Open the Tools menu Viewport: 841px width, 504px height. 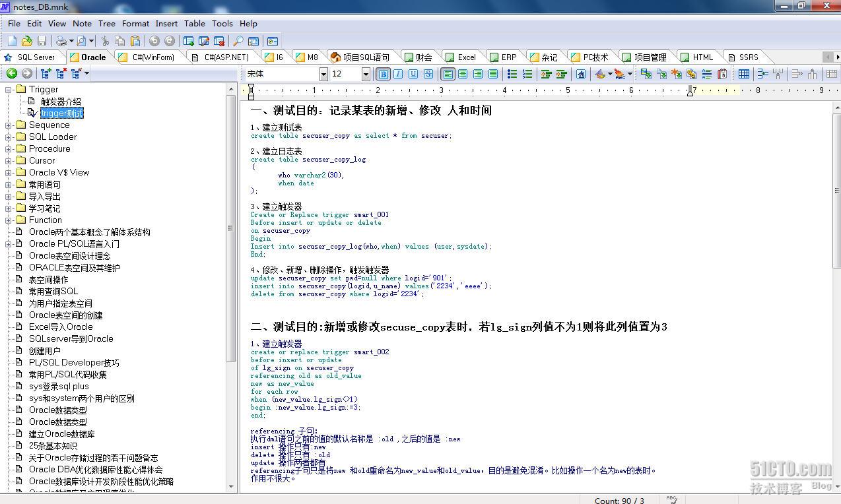222,23
